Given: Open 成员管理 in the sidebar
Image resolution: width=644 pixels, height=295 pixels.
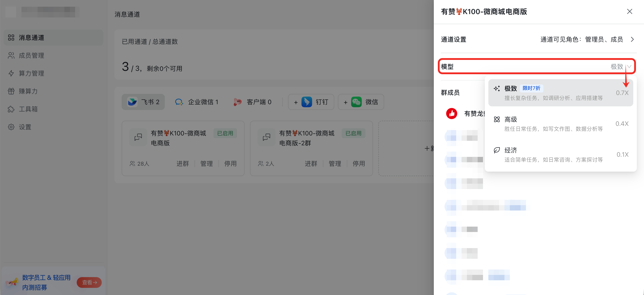Looking at the screenshot, I should tap(53, 55).
